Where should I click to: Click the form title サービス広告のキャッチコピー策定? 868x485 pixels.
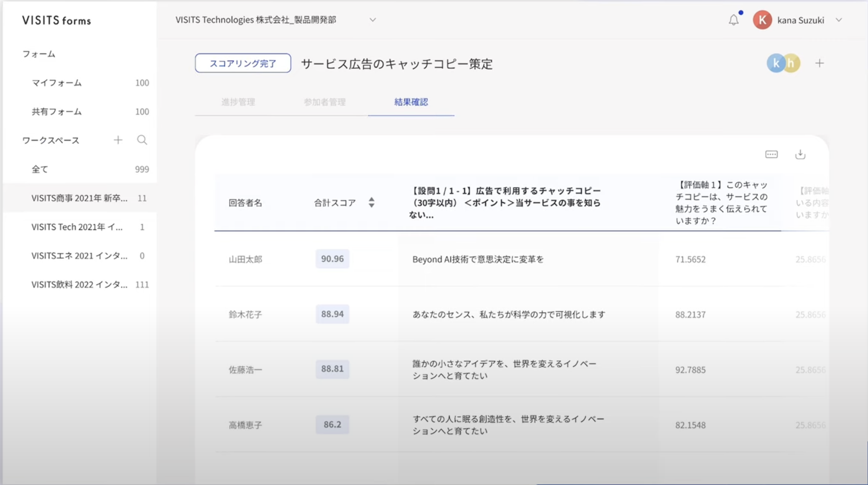397,64
